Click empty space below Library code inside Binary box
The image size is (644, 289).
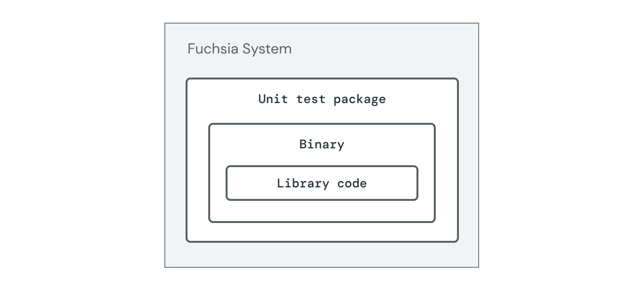point(322,211)
